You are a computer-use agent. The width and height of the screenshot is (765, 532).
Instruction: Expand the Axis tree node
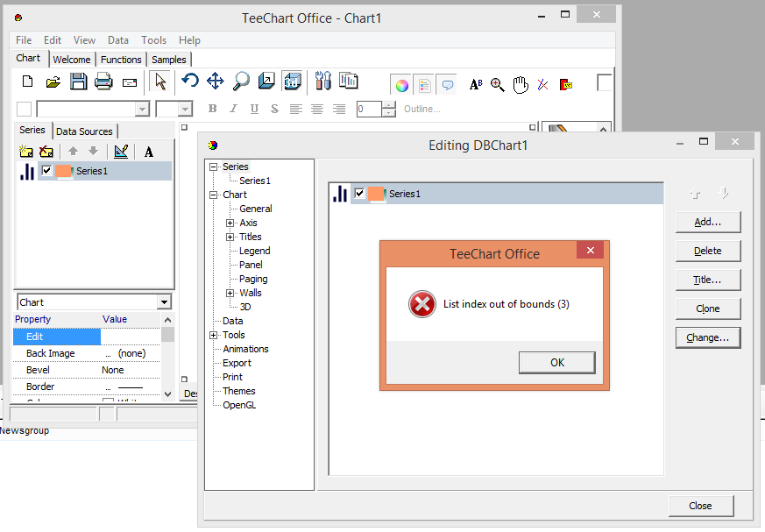230,223
